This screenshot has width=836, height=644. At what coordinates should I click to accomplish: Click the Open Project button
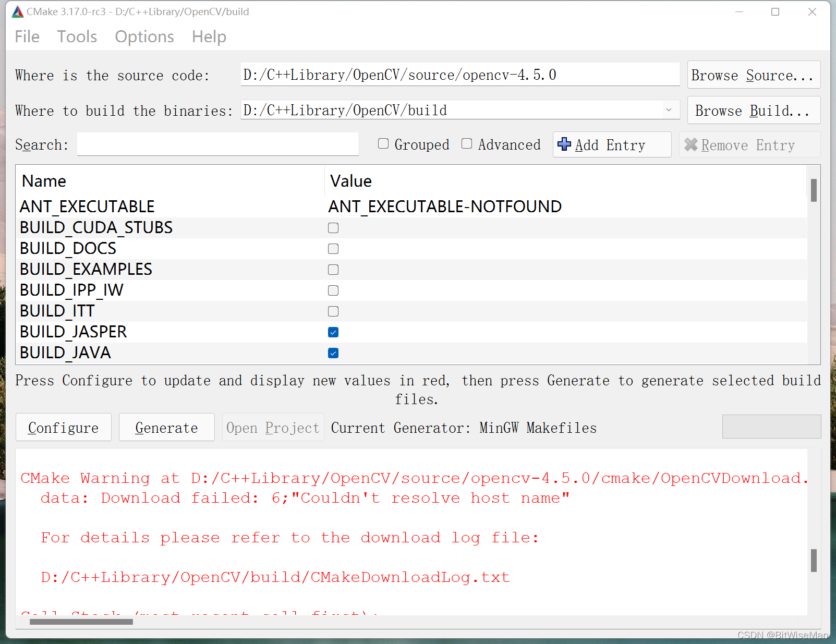pos(273,428)
